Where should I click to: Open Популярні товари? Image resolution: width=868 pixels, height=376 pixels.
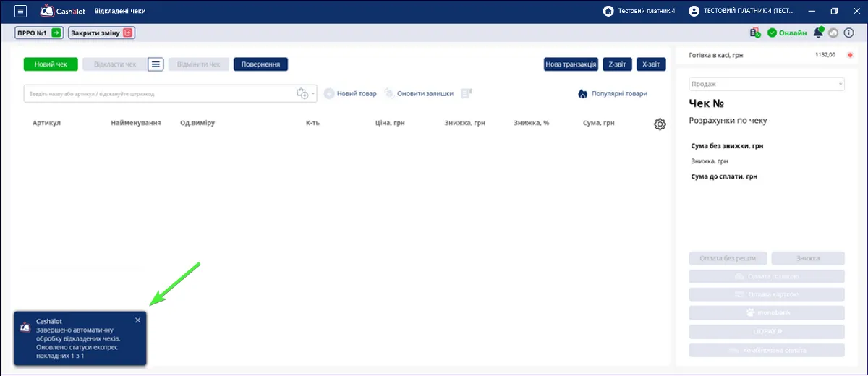[x=613, y=94]
